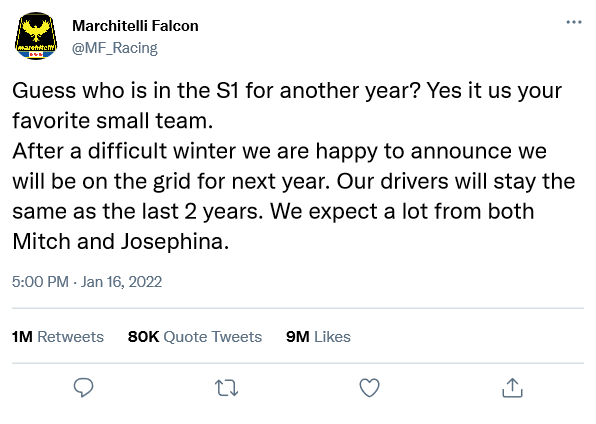Click the 'favorite small team' tweet line
This screenshot has width=596, height=424.
113,121
